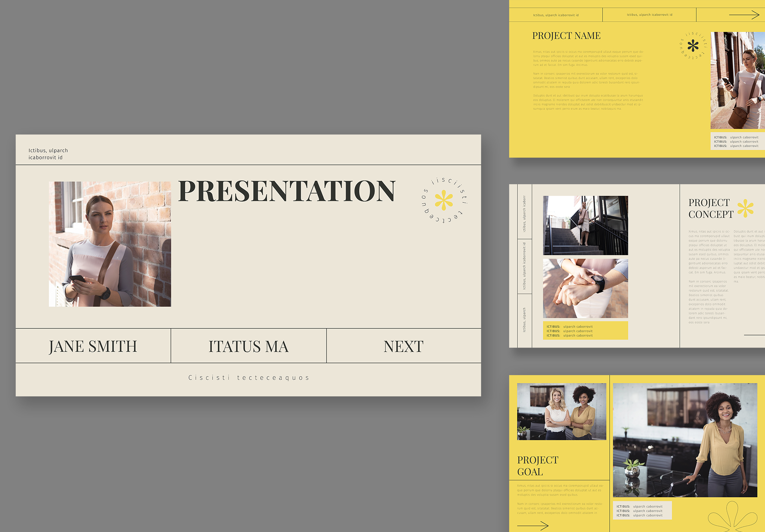Click the arrow below Project Goal text

[533, 526]
